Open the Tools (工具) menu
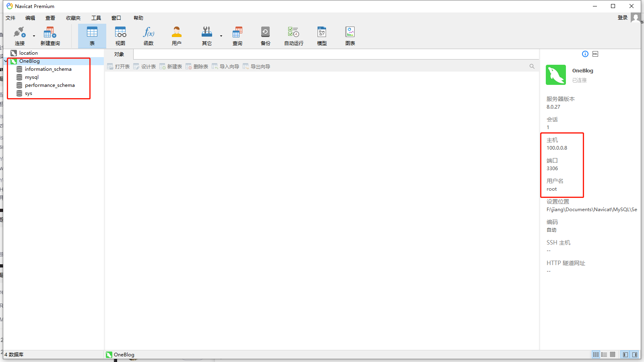The width and height of the screenshot is (644, 362). pyautogui.click(x=96, y=18)
